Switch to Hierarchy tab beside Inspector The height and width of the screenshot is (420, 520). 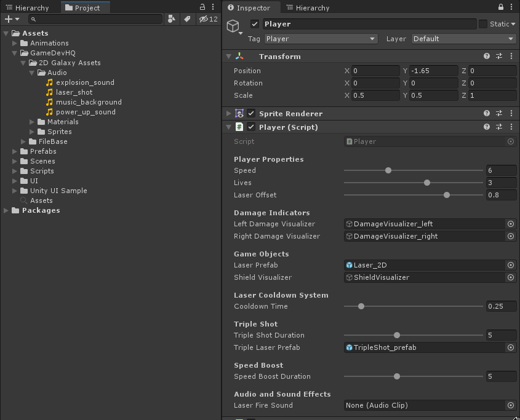point(308,7)
